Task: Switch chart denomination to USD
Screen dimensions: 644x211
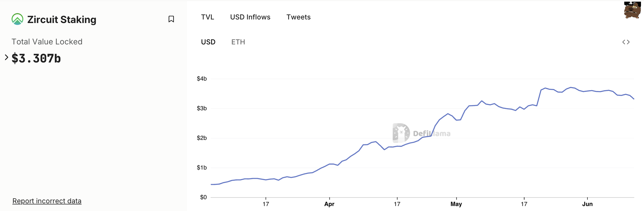Action: 208,42
